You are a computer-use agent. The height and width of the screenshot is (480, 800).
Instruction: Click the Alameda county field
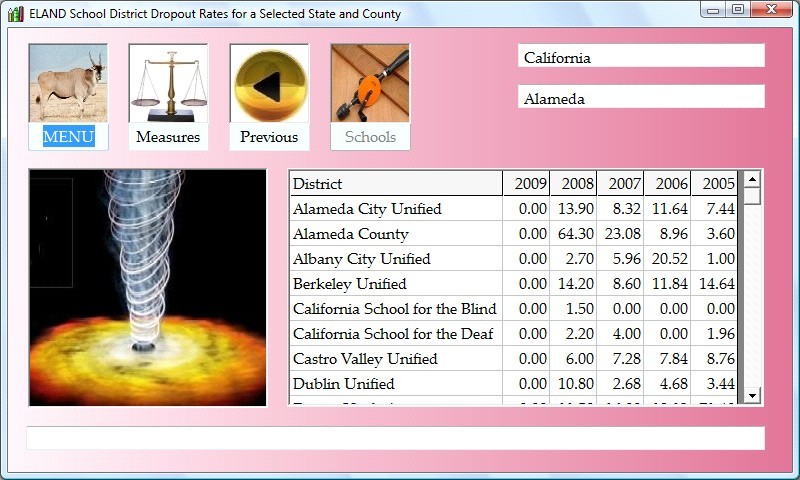pyautogui.click(x=641, y=98)
